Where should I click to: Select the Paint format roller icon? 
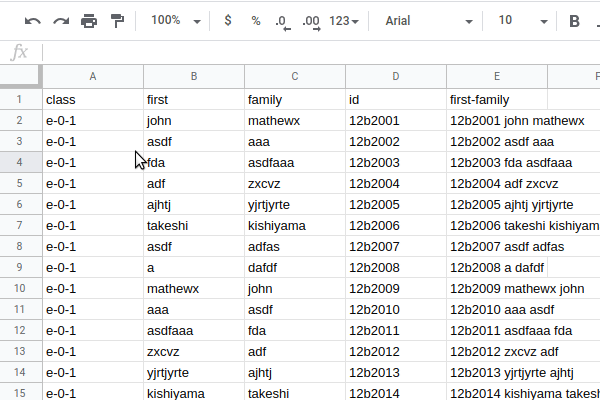[x=117, y=21]
